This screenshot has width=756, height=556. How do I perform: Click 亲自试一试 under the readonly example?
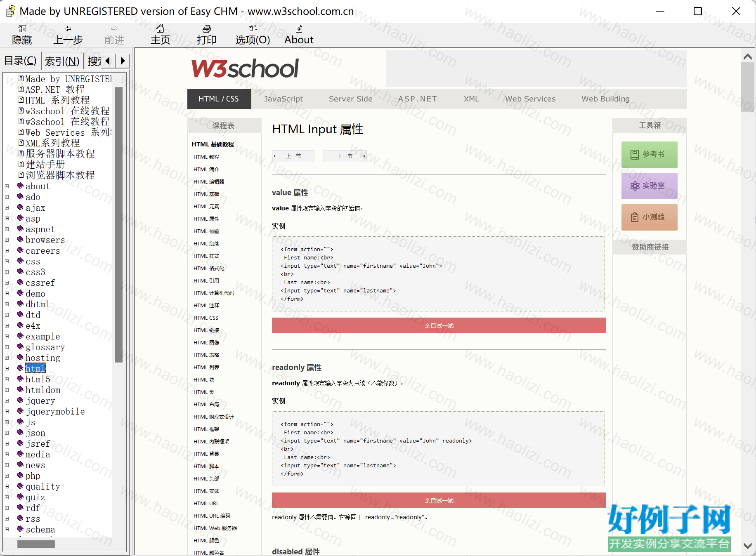439,500
